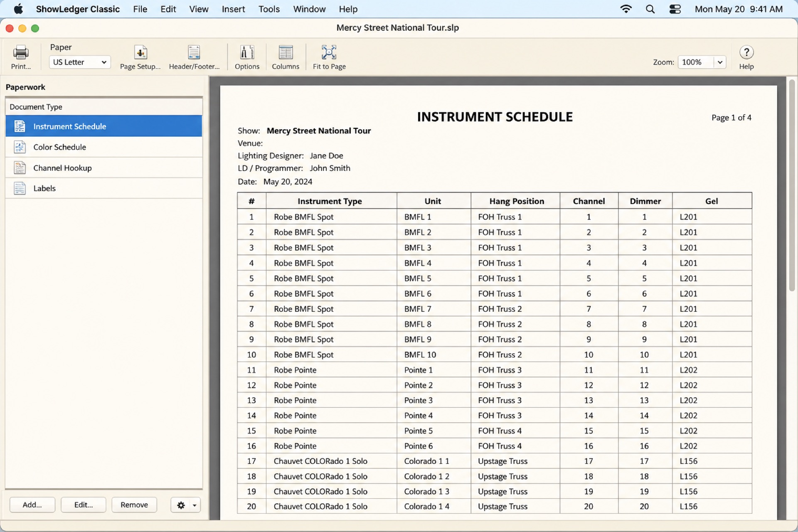This screenshot has height=532, width=798.
Task: Open the Edit menu
Action: tap(168, 9)
